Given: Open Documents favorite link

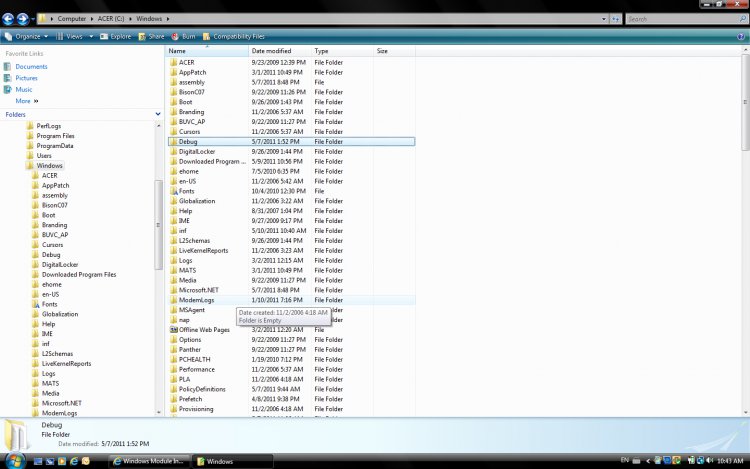Looking at the screenshot, I should (x=31, y=66).
